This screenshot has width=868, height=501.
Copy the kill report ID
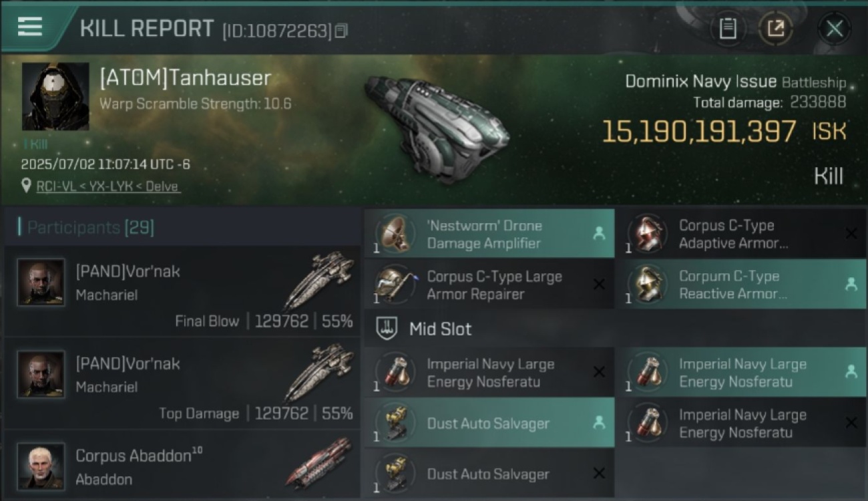click(341, 31)
